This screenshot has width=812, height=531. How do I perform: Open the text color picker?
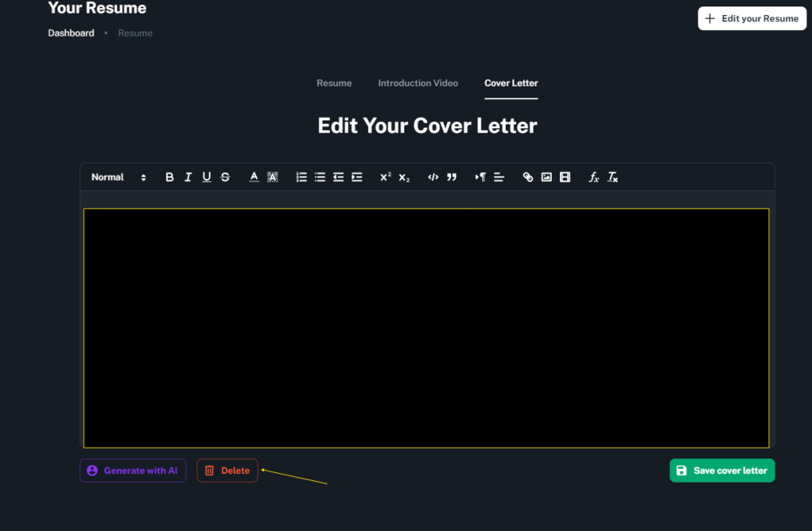pos(254,177)
